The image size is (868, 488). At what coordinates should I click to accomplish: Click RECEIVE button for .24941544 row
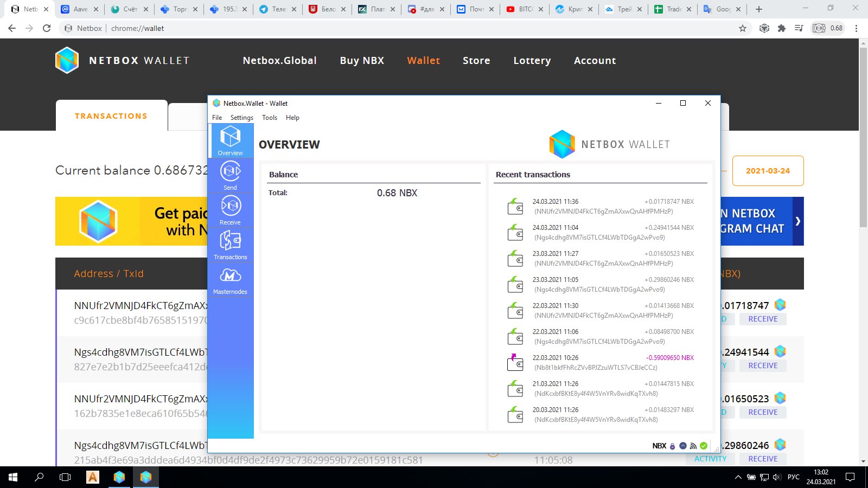(x=763, y=365)
